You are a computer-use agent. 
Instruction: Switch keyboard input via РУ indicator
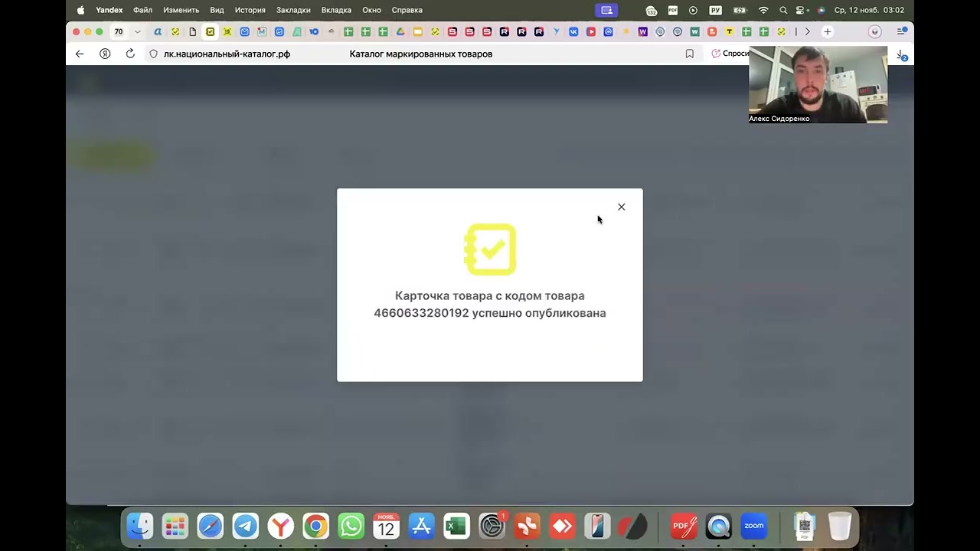click(x=716, y=10)
